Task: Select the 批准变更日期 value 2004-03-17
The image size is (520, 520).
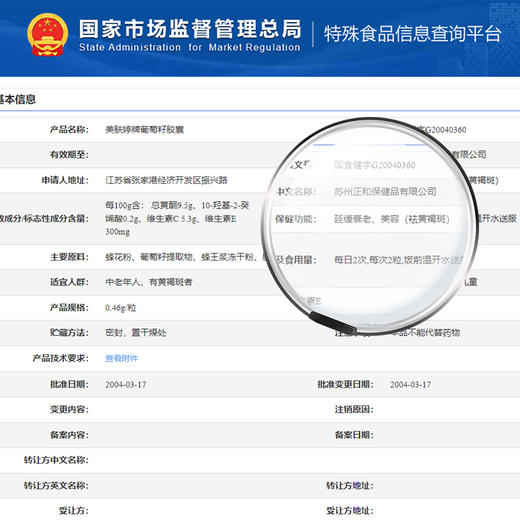Action: point(410,384)
